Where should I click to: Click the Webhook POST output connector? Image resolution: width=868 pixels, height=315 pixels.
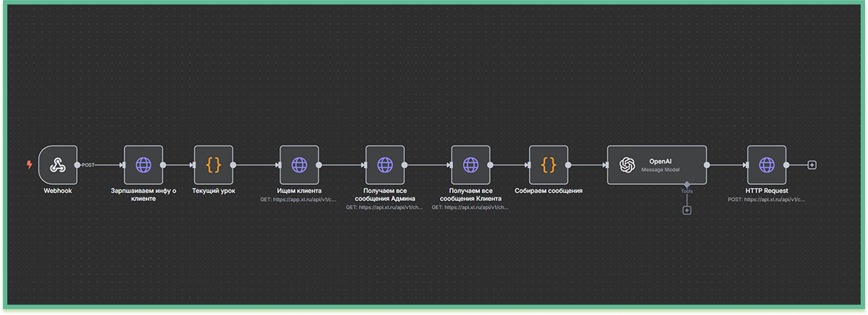pos(77,165)
